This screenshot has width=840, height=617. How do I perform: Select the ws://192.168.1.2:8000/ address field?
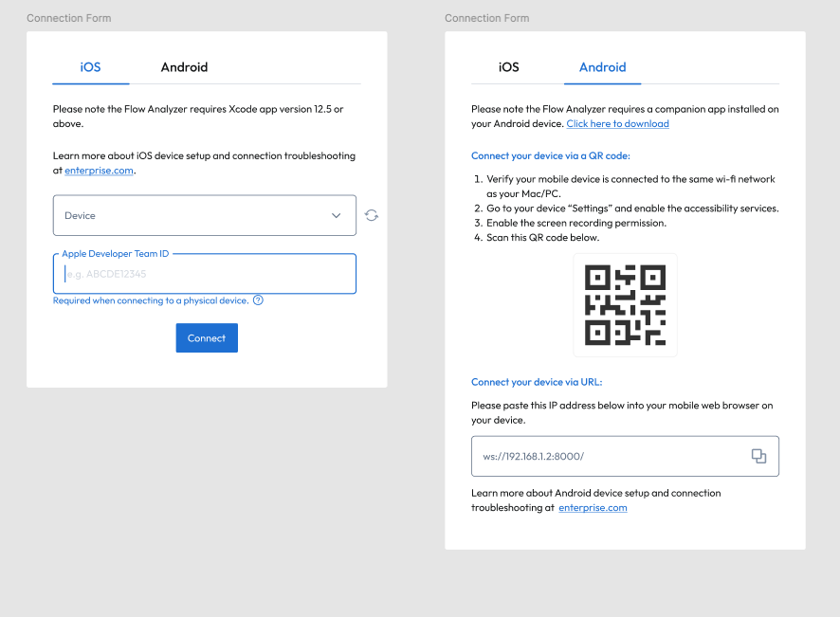(607, 456)
